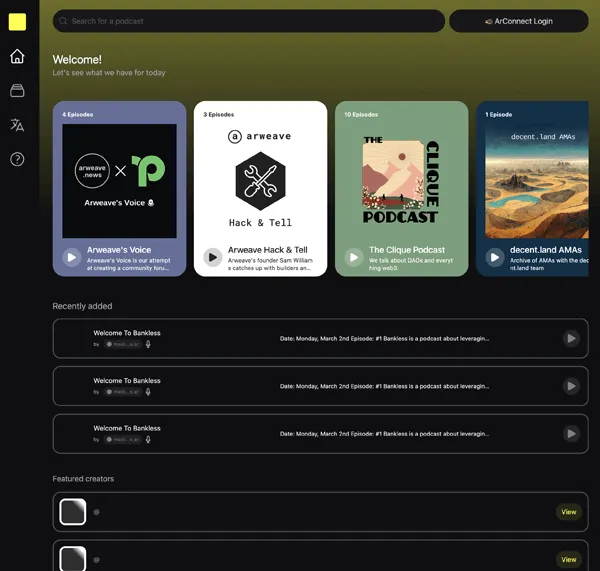Open the Arweave Hack & Tell title link
This screenshot has height=571, width=600.
[x=268, y=250]
